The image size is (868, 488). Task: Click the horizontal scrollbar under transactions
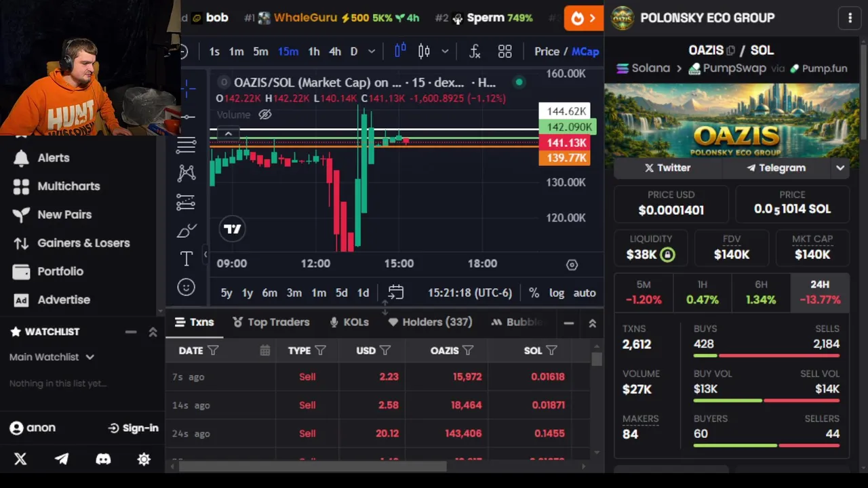click(x=313, y=466)
